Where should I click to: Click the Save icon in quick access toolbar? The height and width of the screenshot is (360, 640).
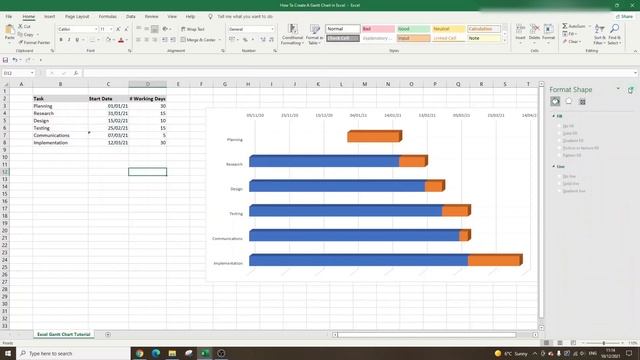(x=5, y=60)
